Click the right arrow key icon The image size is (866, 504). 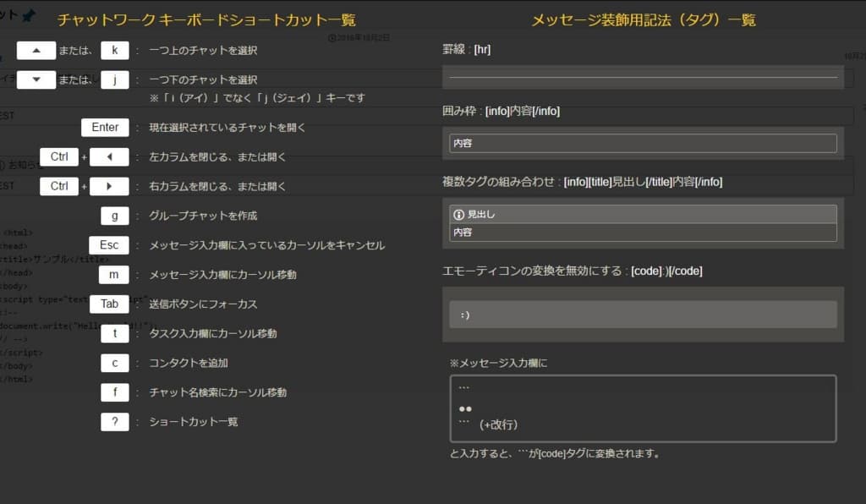pyautogui.click(x=109, y=186)
